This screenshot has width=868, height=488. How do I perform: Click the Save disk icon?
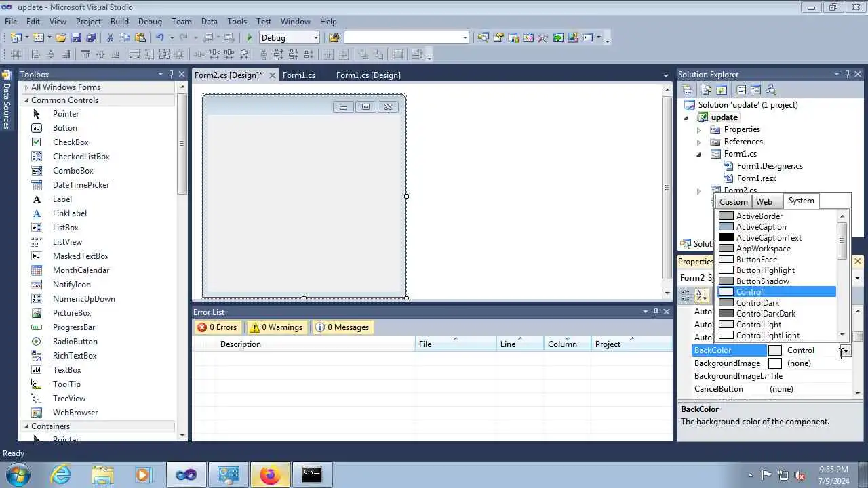[x=76, y=38]
